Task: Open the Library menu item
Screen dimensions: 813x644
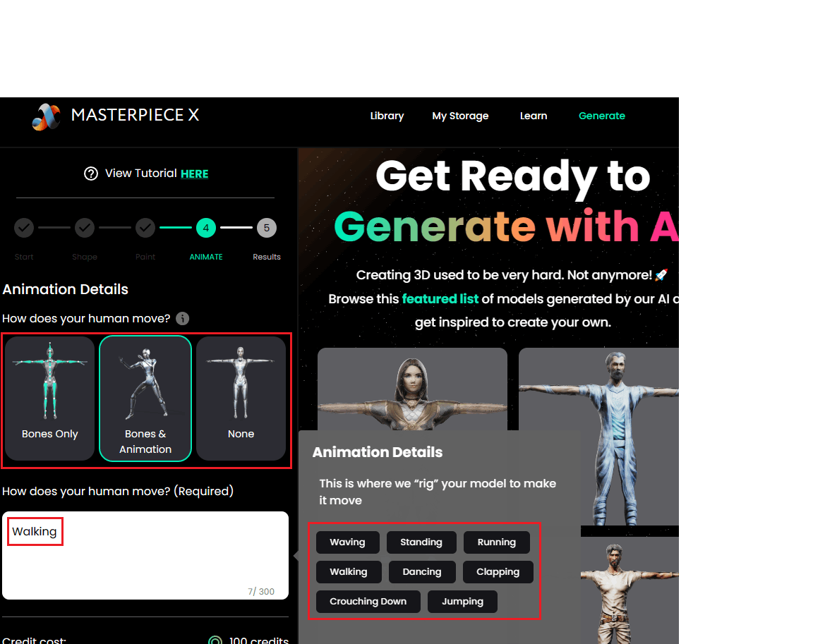Action: point(387,116)
